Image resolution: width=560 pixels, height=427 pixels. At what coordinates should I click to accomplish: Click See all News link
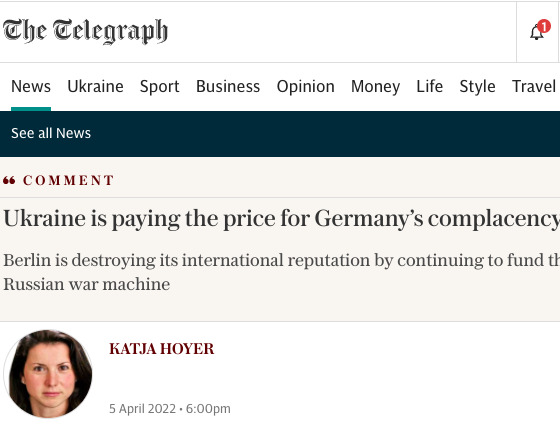[x=51, y=133]
